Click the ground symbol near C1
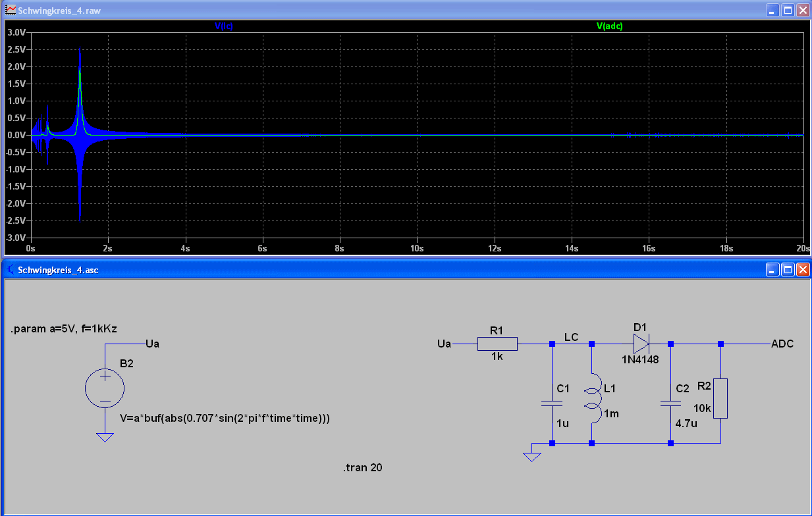Screen dimensions: 812x516 532,456
